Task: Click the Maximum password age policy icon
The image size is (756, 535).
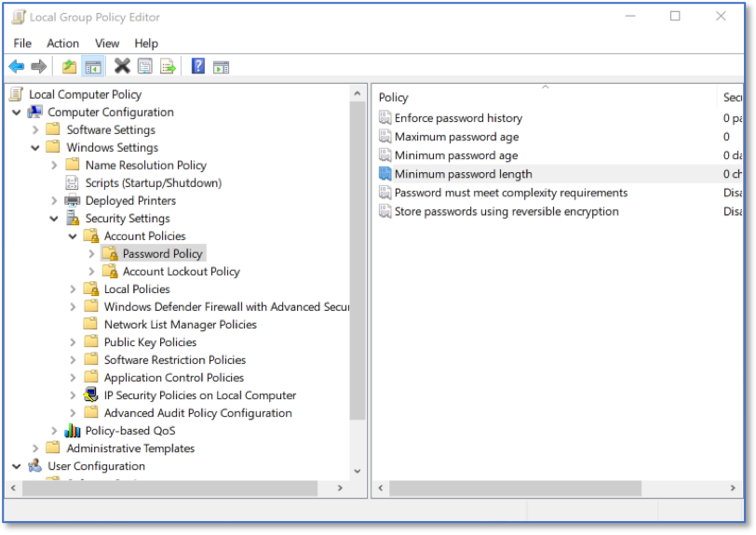Action: [x=385, y=137]
